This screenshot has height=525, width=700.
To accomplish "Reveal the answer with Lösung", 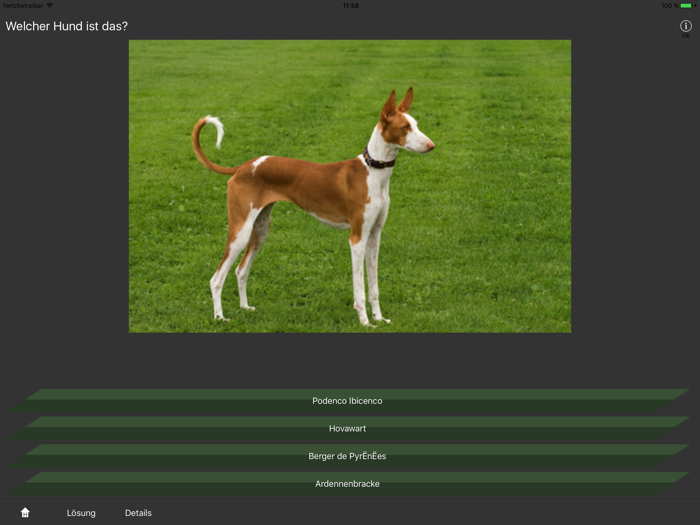I will 81,513.
